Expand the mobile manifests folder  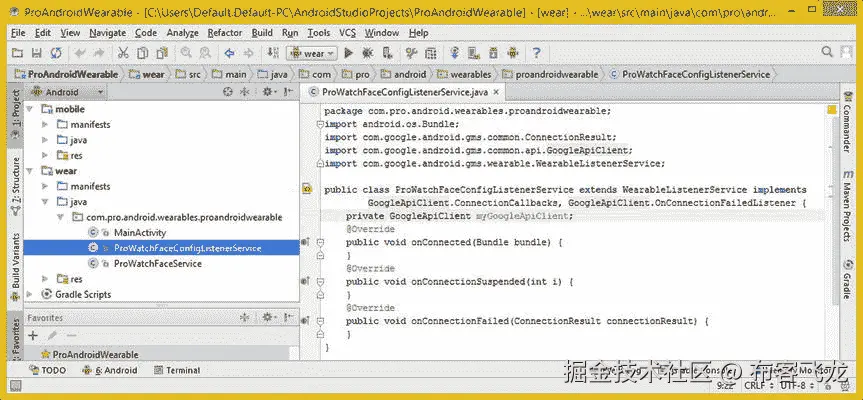tap(46, 124)
